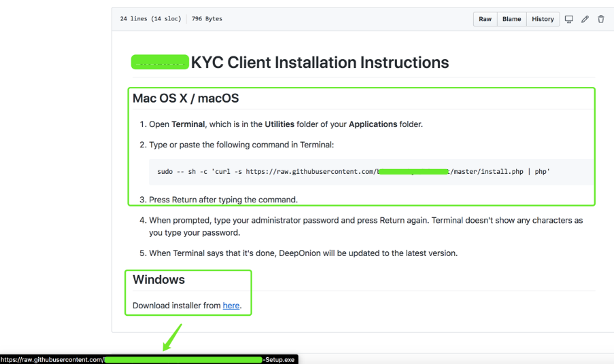The image size is (614, 364).
Task: Click the DeepOnion update completion step
Action: coord(303,253)
